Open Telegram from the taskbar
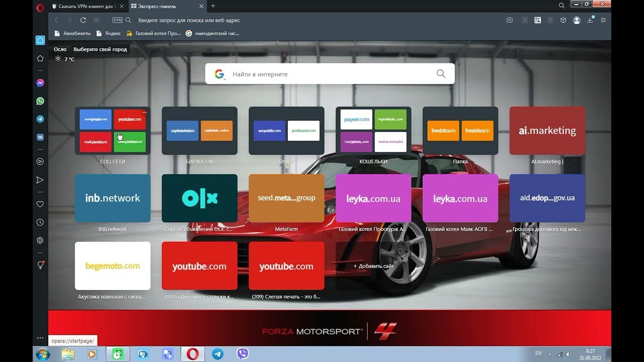The height and width of the screenshot is (362, 644). click(218, 354)
